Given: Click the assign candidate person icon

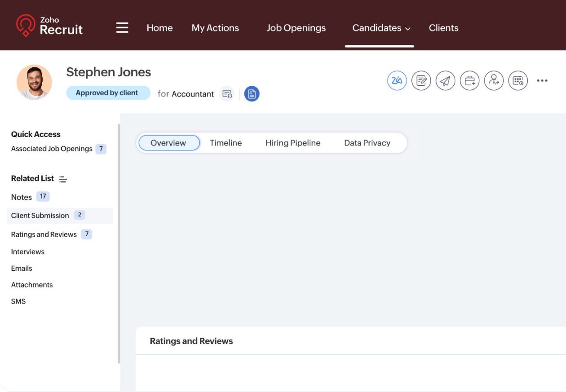Looking at the screenshot, I should coord(494,81).
